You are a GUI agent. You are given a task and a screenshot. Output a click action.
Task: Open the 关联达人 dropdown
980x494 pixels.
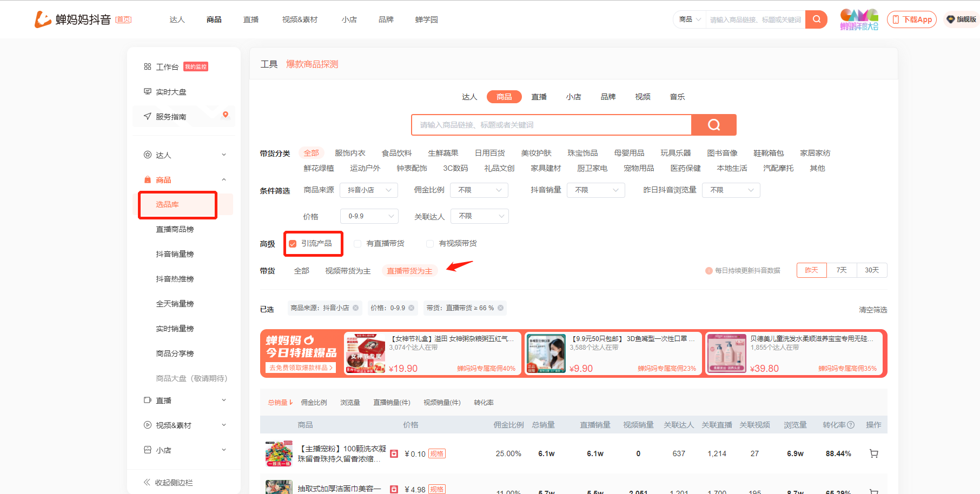pos(480,216)
